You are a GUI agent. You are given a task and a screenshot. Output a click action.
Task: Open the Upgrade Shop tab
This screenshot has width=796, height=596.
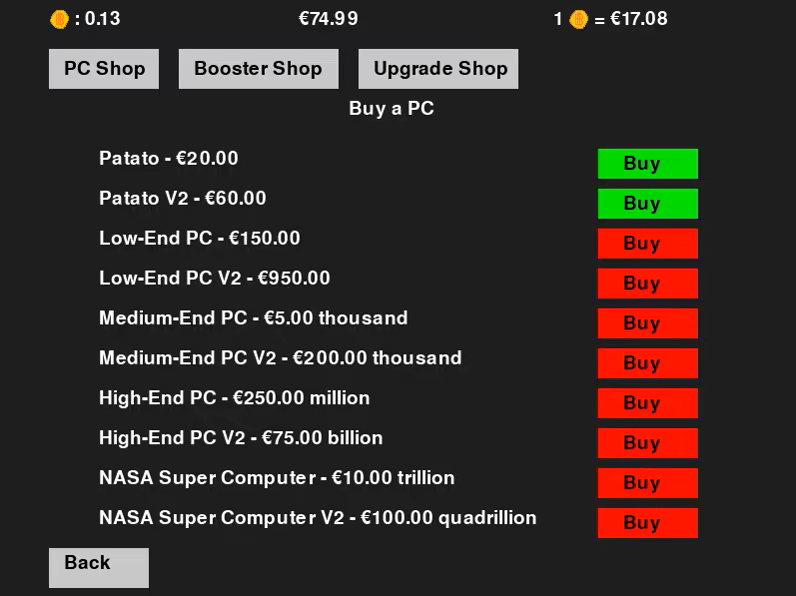point(438,69)
